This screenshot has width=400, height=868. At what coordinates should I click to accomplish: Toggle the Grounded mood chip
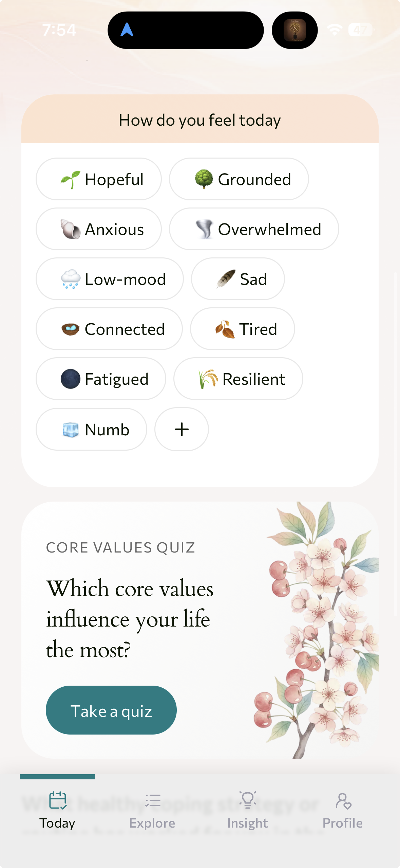pos(239,179)
